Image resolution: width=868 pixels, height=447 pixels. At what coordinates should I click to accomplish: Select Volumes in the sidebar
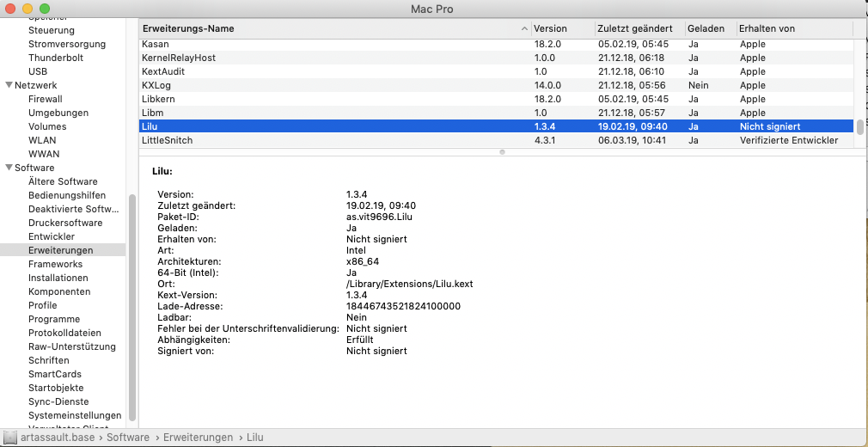46,126
